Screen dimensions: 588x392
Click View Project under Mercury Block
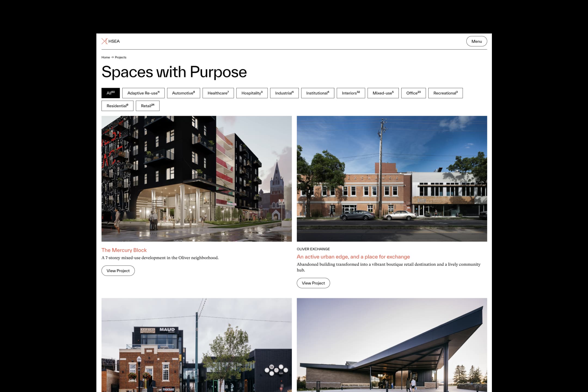click(118, 271)
